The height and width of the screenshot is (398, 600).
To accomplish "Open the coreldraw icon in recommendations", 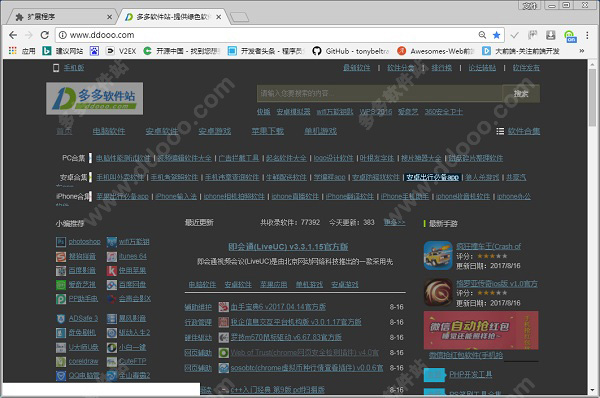I will pos(61,362).
